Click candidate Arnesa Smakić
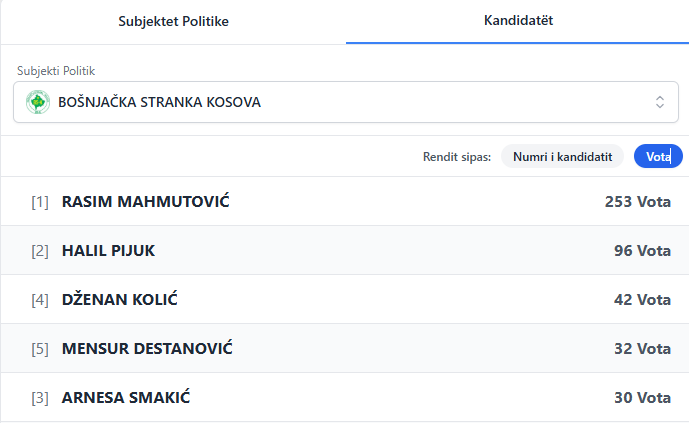 point(126,398)
